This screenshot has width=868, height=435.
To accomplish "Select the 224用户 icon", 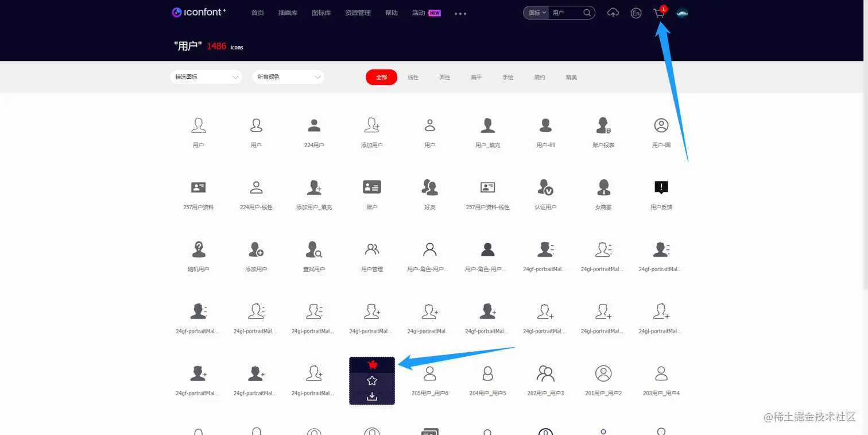I will click(x=314, y=125).
